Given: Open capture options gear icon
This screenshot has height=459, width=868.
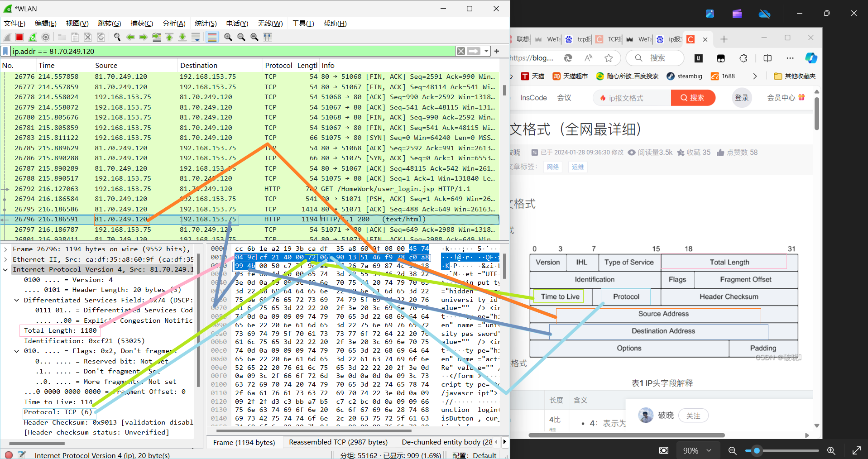Looking at the screenshot, I should click(x=46, y=37).
